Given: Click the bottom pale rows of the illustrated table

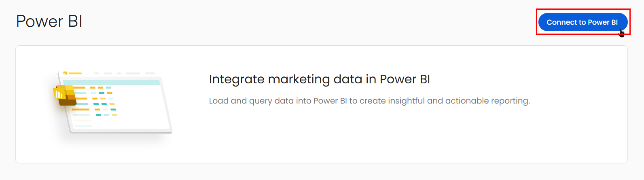Looking at the screenshot, I should point(83,123).
